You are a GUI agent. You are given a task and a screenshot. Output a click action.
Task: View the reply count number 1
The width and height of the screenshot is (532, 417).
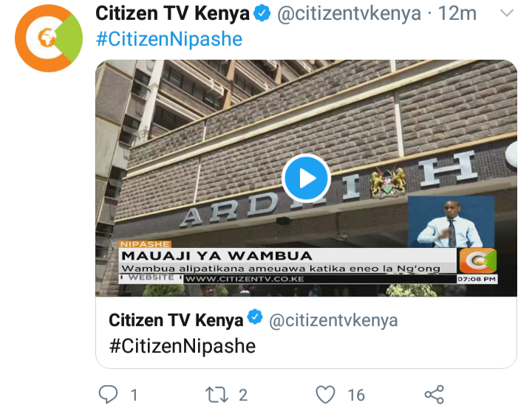(x=134, y=396)
